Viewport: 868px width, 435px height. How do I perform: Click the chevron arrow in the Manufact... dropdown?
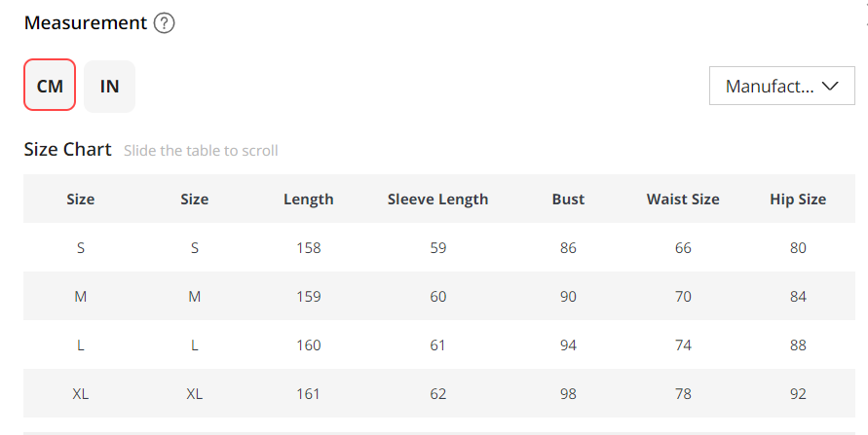pos(831,86)
